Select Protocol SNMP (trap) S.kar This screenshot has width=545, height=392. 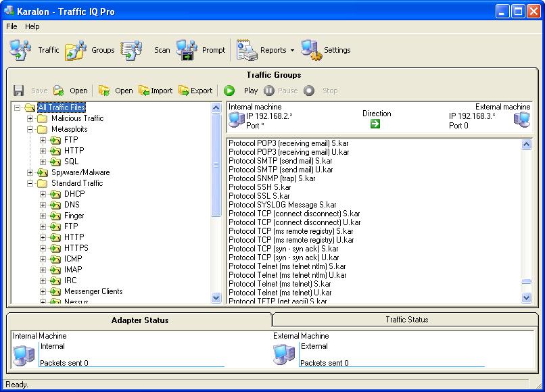point(272,178)
